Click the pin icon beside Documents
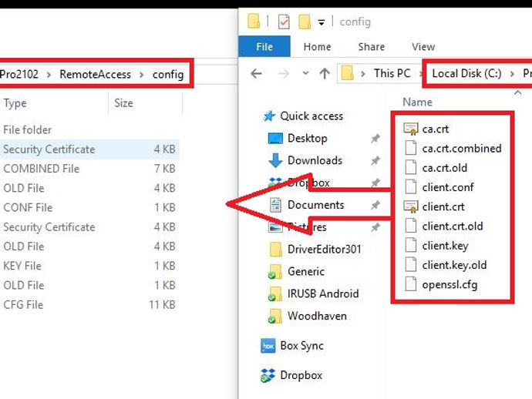Image resolution: width=532 pixels, height=399 pixels. click(x=375, y=205)
